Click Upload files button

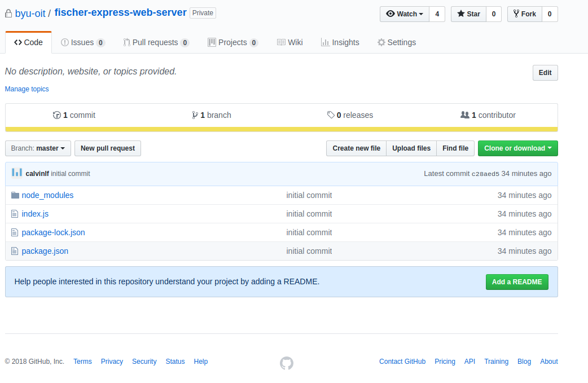(x=411, y=148)
